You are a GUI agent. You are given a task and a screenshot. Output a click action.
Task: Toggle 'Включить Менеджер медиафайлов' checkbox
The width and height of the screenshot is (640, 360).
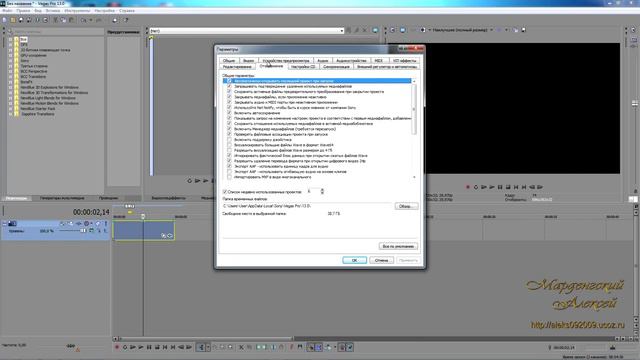point(229,129)
